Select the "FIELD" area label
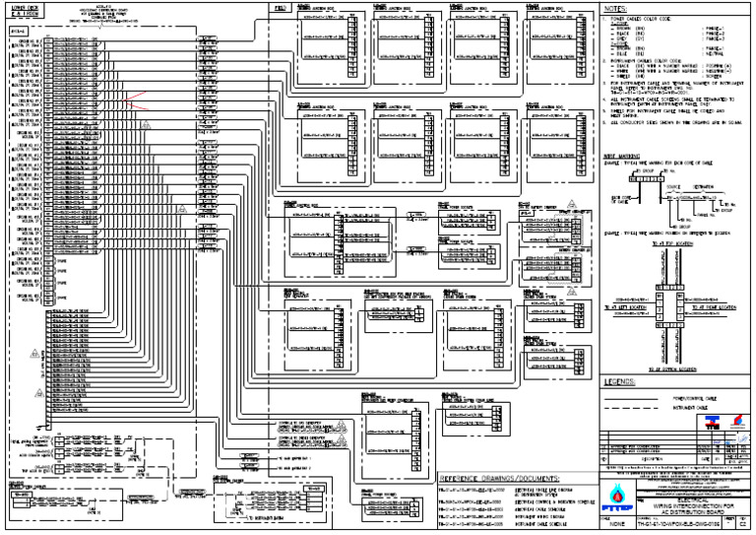The height and width of the screenshot is (535, 756). pos(281,8)
